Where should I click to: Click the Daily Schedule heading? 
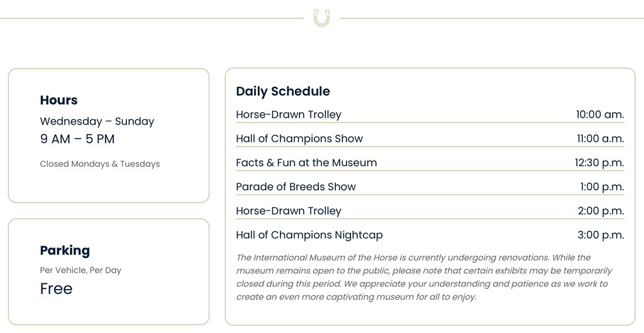(282, 91)
